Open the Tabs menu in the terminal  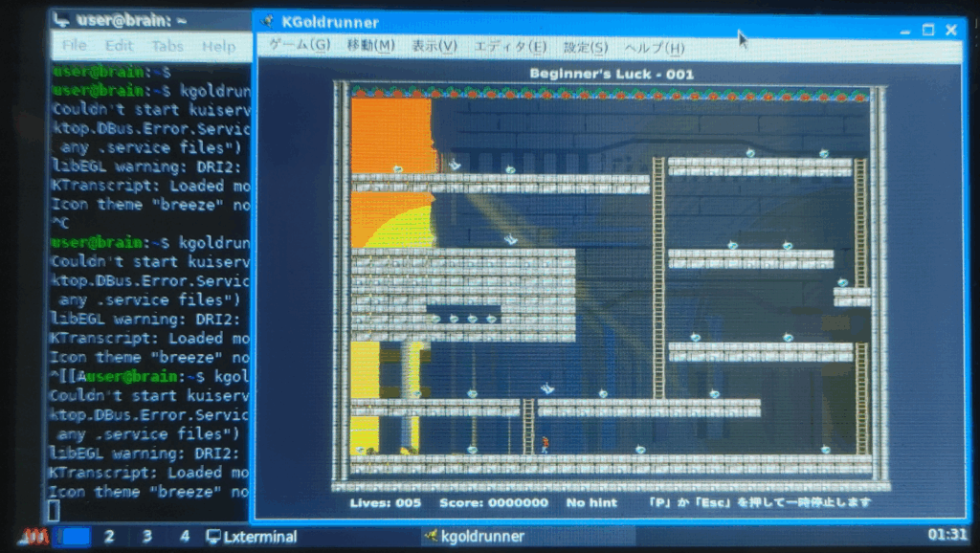click(x=167, y=46)
